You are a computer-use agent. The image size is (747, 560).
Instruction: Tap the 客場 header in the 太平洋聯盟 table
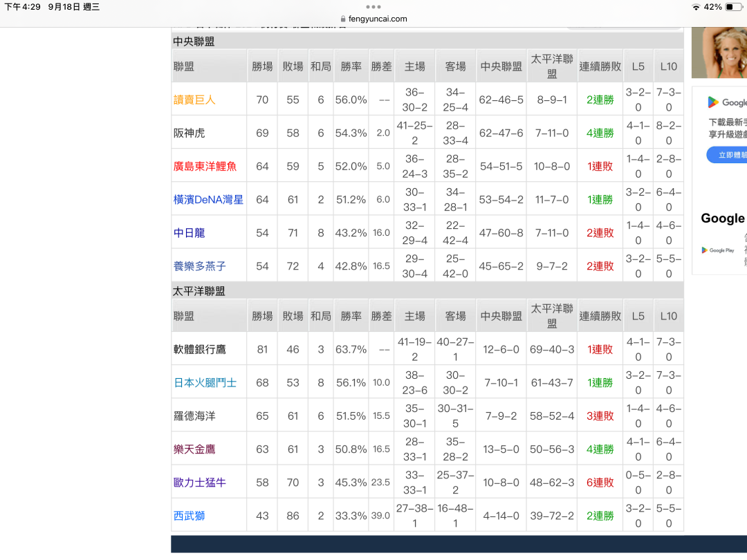click(455, 316)
